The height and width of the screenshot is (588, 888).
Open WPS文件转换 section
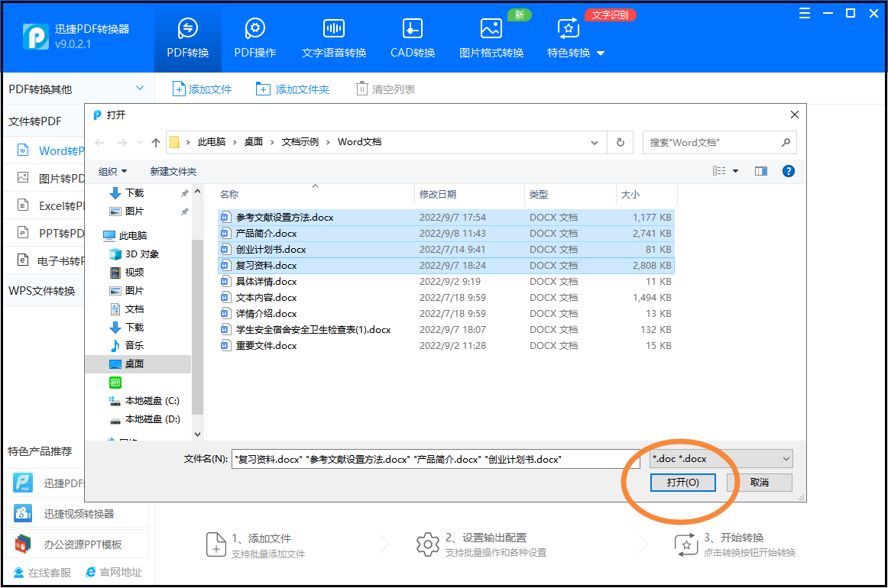(42, 291)
